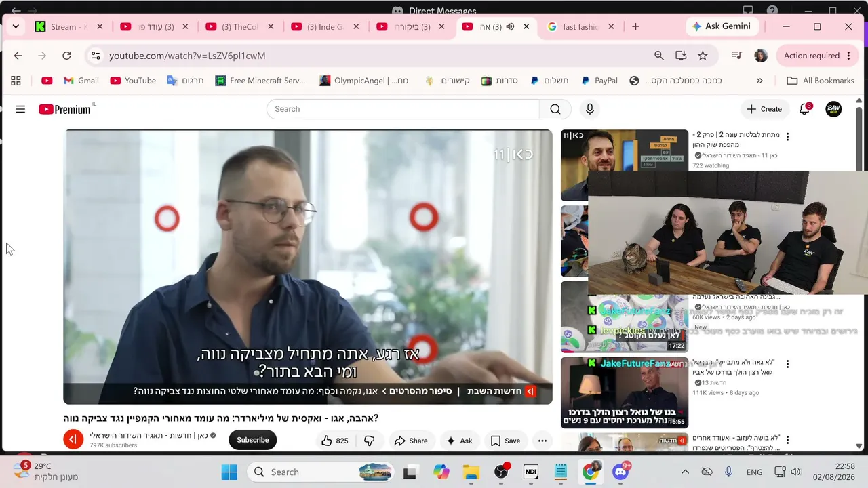Screen dimensions: 868x488
Task: Open the Chrome profile avatar
Action: pyautogui.click(x=761, y=56)
